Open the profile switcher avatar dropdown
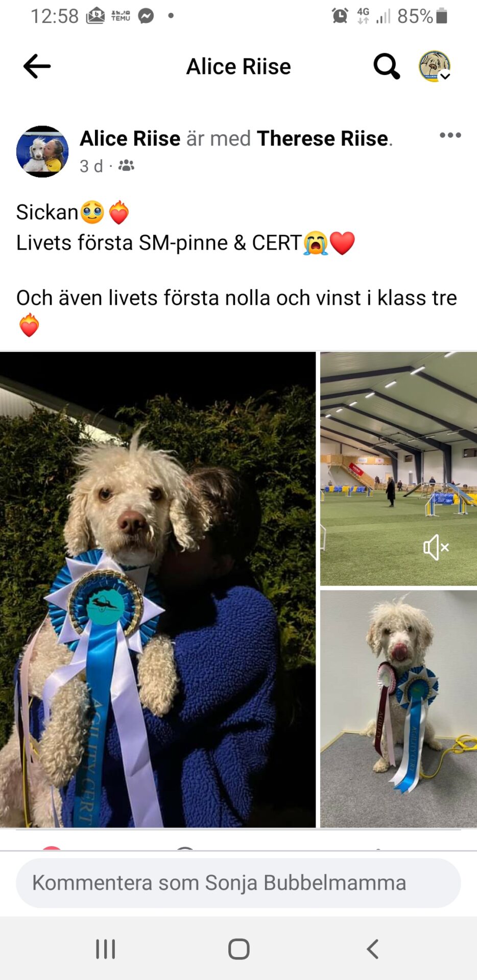477x980 pixels. (435, 66)
